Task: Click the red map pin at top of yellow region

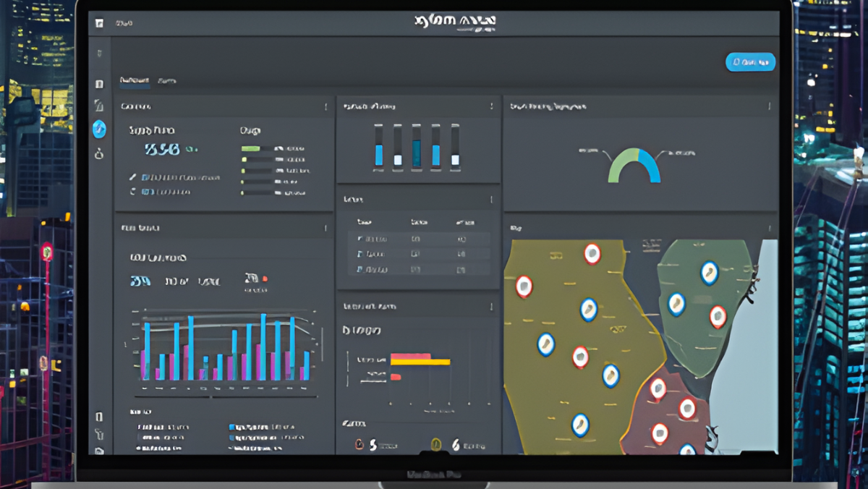Action: 592,253
